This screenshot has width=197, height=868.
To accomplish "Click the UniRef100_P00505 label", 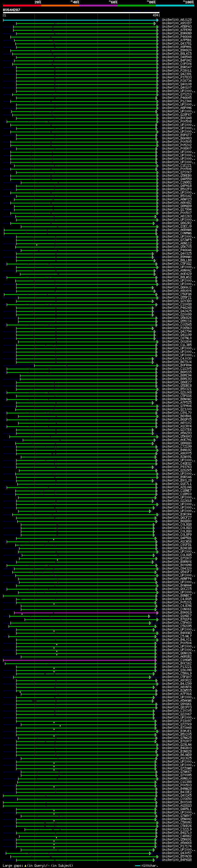I will point(177,142).
